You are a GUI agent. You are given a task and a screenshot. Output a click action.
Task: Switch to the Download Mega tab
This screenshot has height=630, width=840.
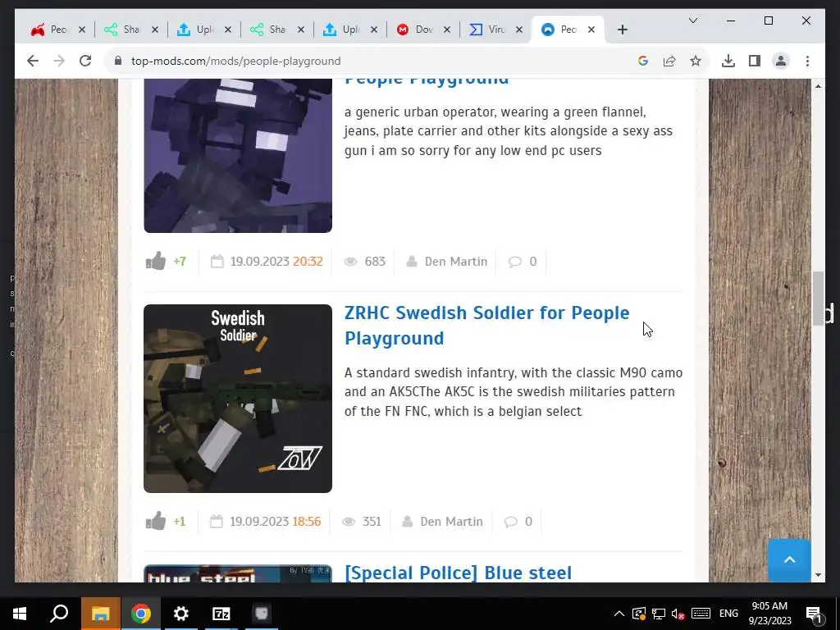click(423, 30)
